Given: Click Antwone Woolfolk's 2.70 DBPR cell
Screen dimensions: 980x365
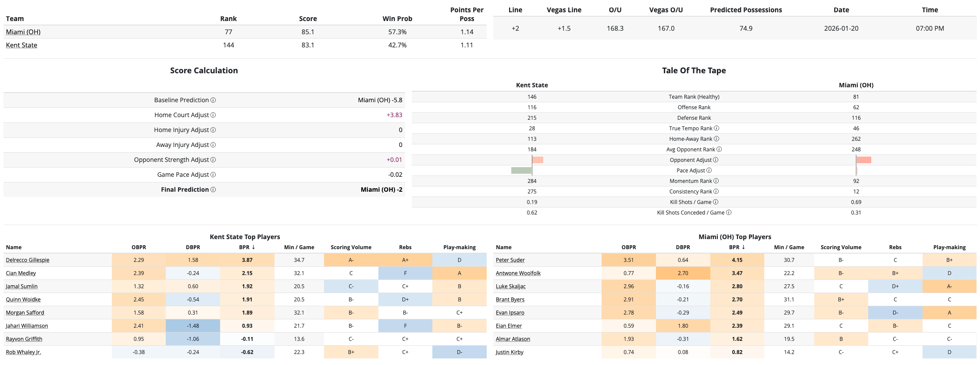Looking at the screenshot, I should point(683,273).
